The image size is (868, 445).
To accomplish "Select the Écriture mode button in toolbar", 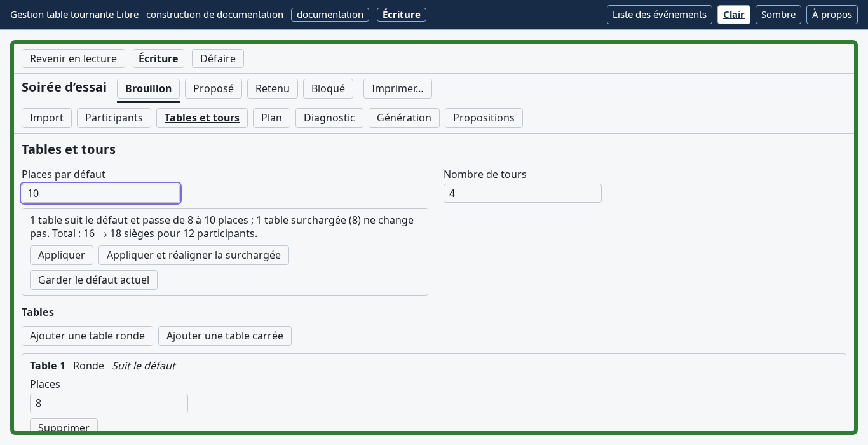I will (158, 58).
